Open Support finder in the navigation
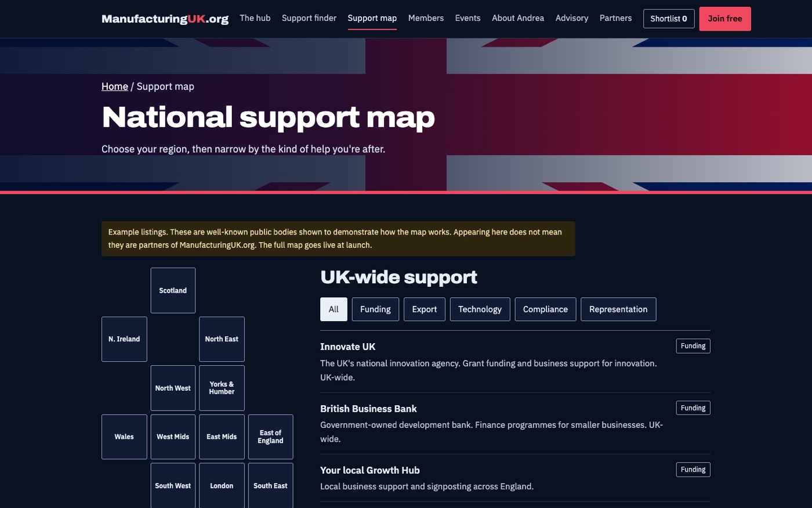The image size is (812, 508). click(309, 18)
